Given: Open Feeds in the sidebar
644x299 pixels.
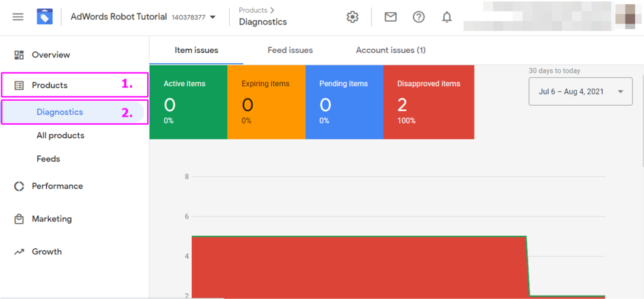Looking at the screenshot, I should (x=48, y=159).
